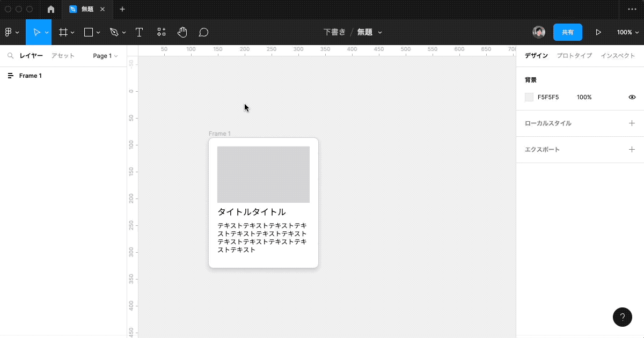Click the 共有 (Share) button
This screenshot has width=644, height=338.
tap(568, 32)
